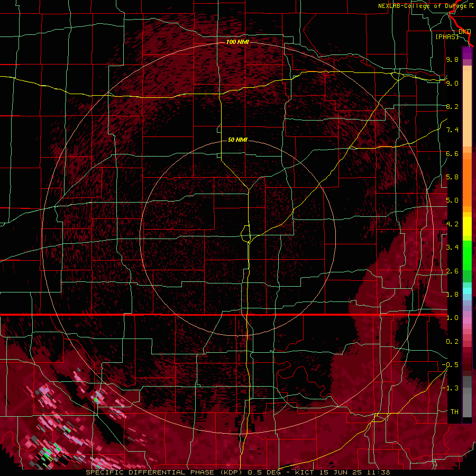The height and width of the screenshot is (476, 476).
Task: Click the 9.8 value on the color scale
Action: click(452, 59)
